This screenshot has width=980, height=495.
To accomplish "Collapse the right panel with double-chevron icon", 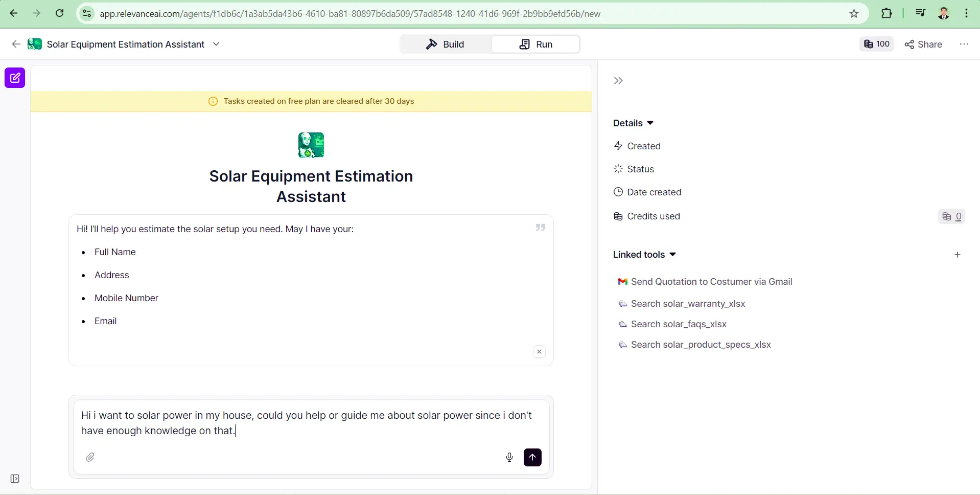I will 618,80.
